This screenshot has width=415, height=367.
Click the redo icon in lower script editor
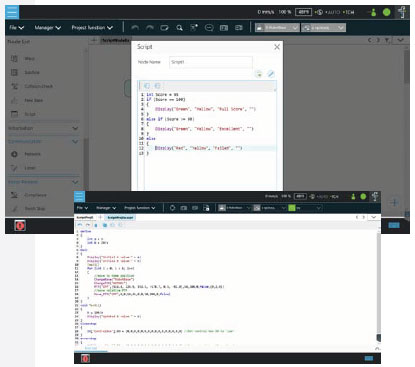[x=88, y=225]
